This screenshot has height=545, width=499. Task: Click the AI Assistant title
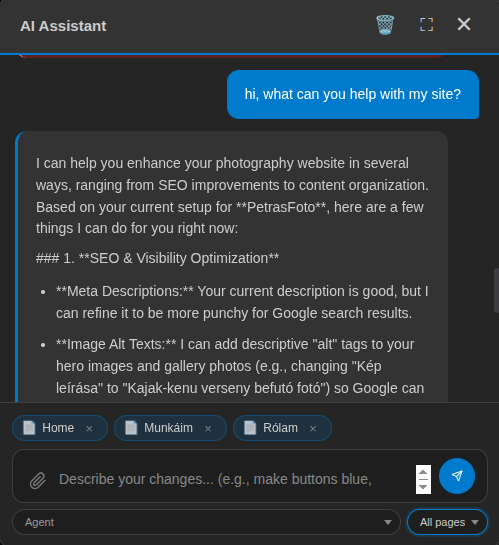(x=63, y=26)
